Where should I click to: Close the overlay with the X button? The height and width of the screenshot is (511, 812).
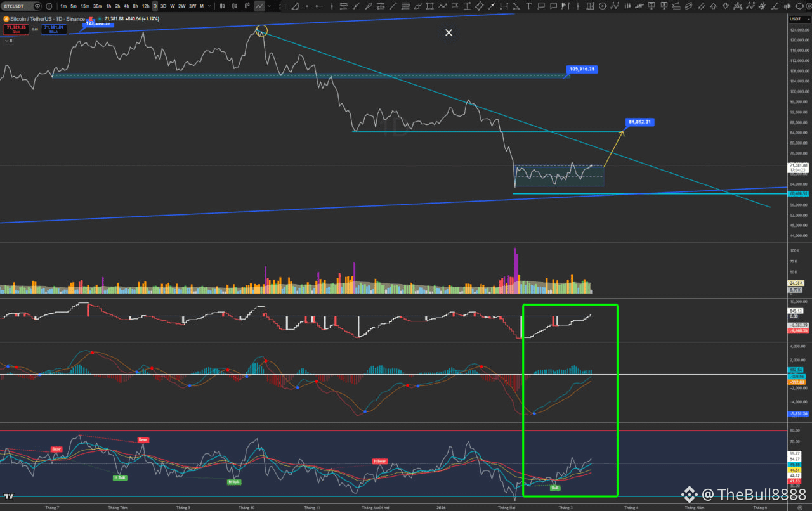449,32
